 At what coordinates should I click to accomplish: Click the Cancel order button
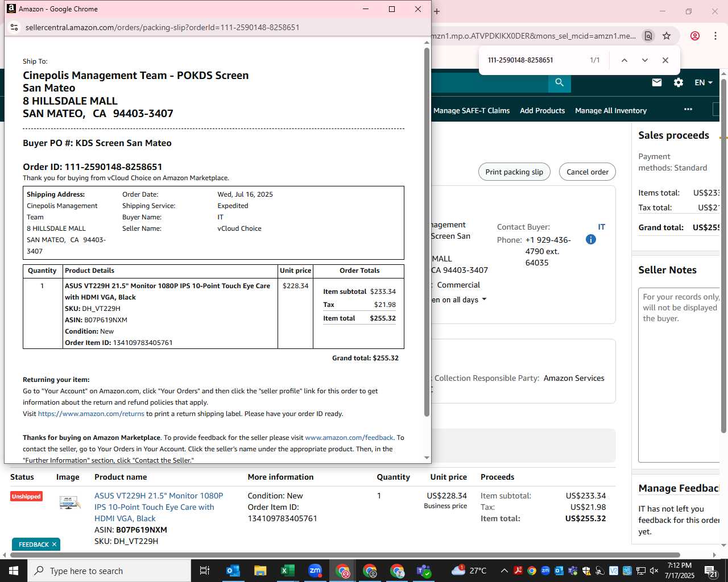coord(588,172)
